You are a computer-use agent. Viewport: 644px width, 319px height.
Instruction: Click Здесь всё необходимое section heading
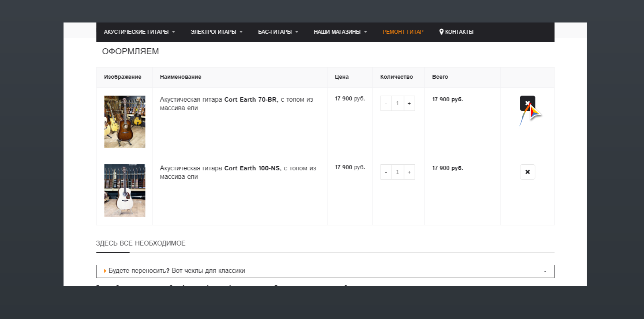click(141, 243)
